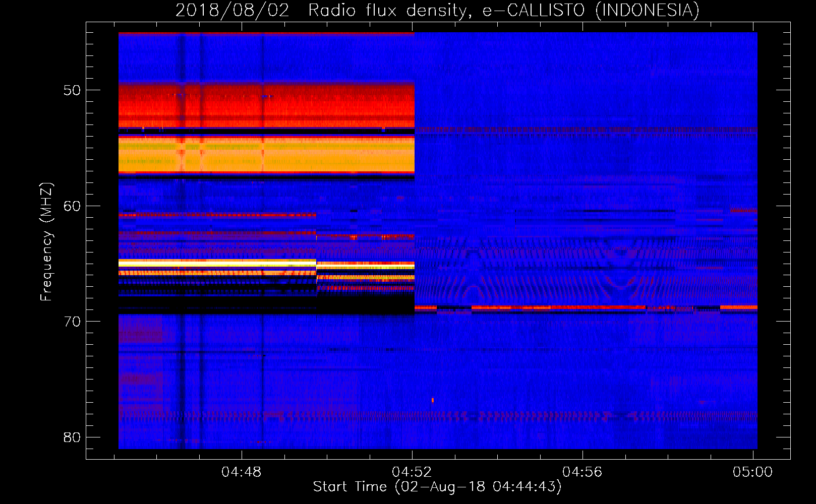Click the "04:48" time tick label
This screenshot has height=504, width=816.
click(242, 472)
